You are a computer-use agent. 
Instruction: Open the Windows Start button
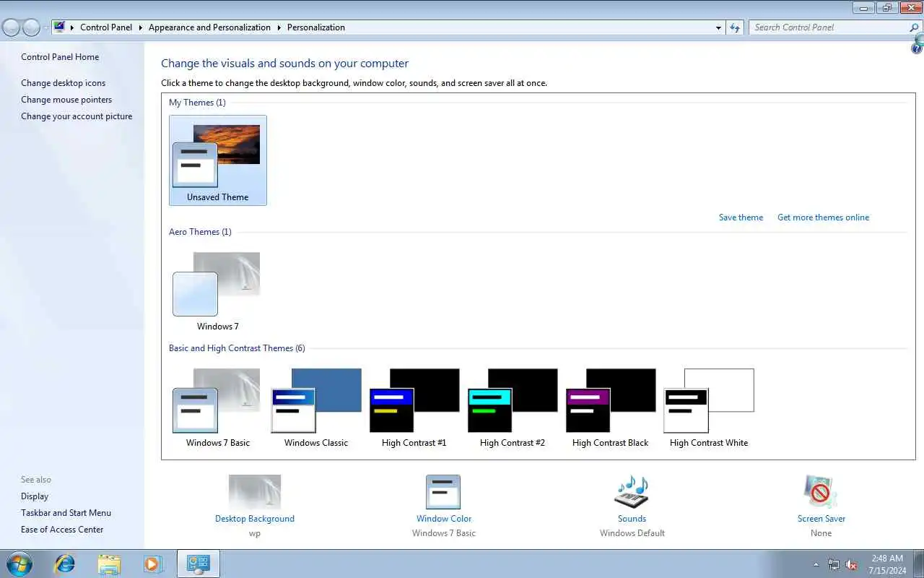[x=19, y=564]
